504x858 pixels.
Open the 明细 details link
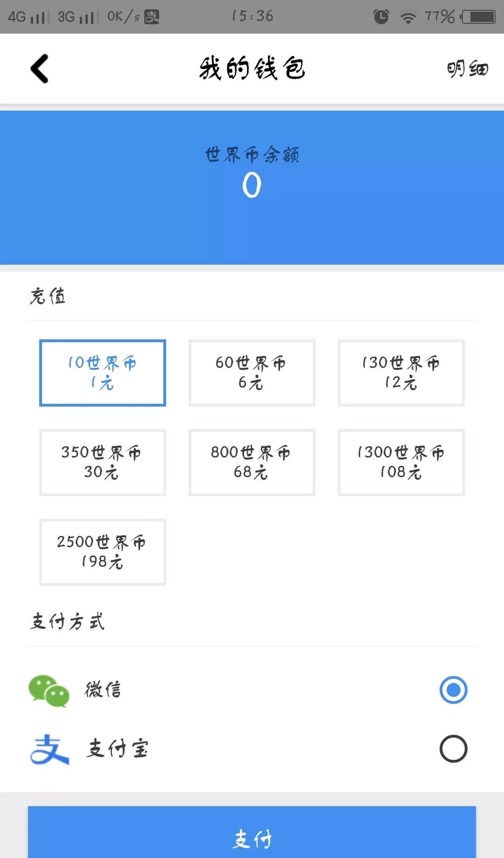[467, 69]
